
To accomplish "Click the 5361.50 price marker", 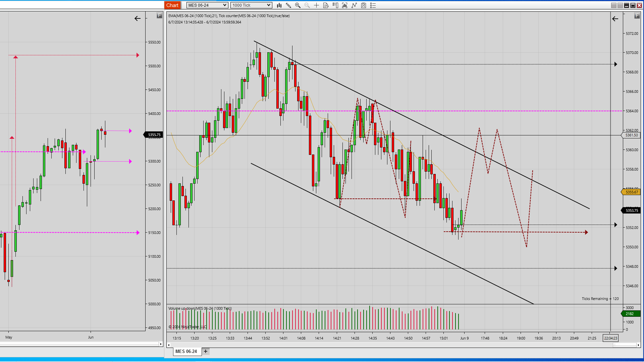I will pyautogui.click(x=631, y=135).
